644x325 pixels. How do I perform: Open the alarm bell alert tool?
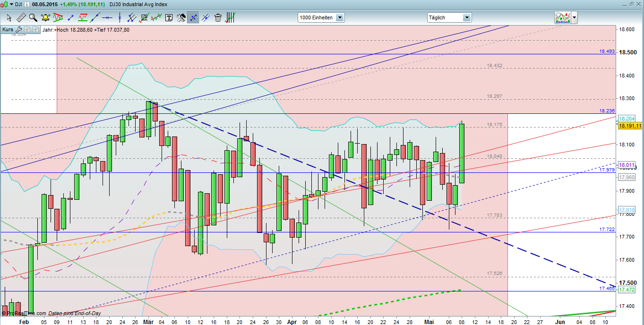tap(46, 18)
